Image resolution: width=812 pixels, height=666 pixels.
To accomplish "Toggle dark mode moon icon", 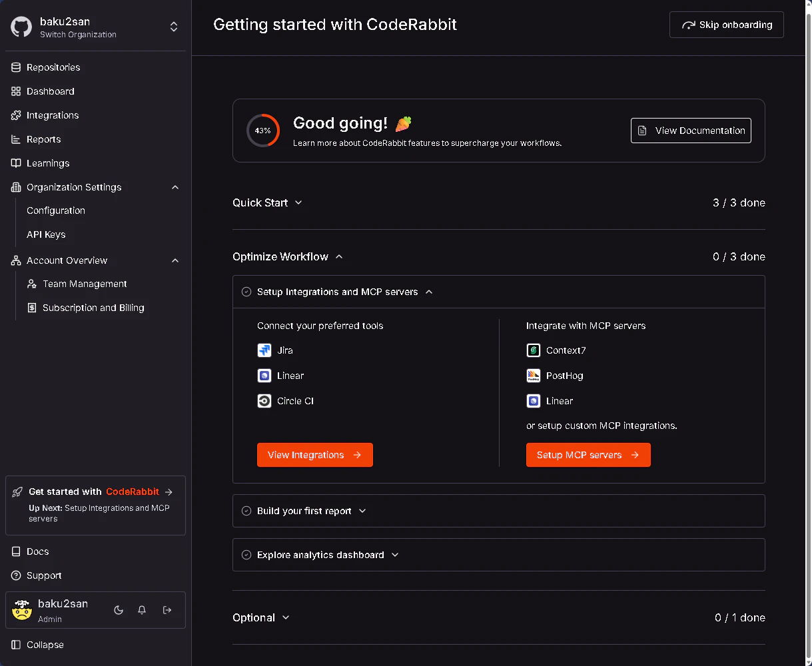I will click(119, 610).
